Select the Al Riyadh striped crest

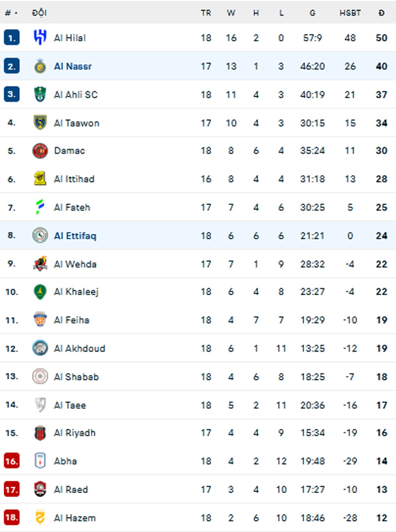click(x=40, y=433)
